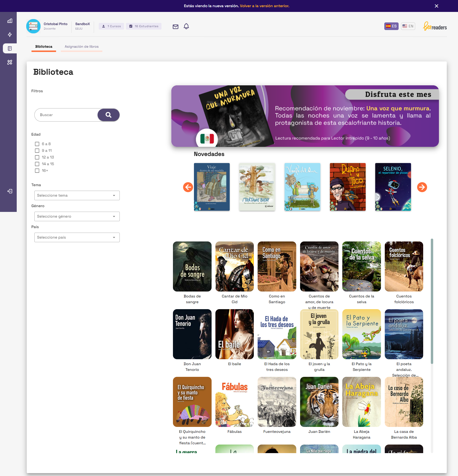
Task: Open the mail envelope icon
Action: 176,27
